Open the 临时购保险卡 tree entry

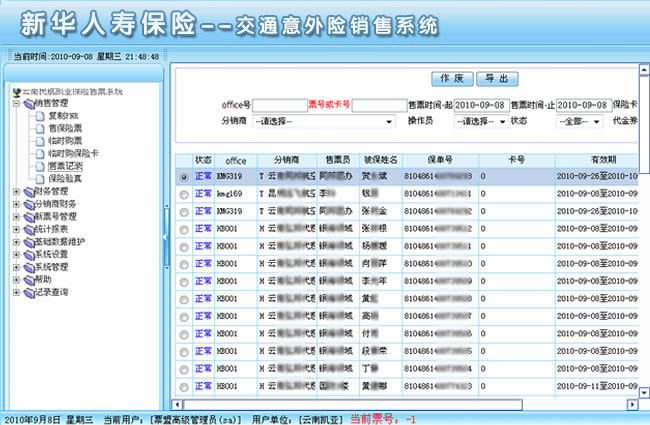click(x=73, y=154)
